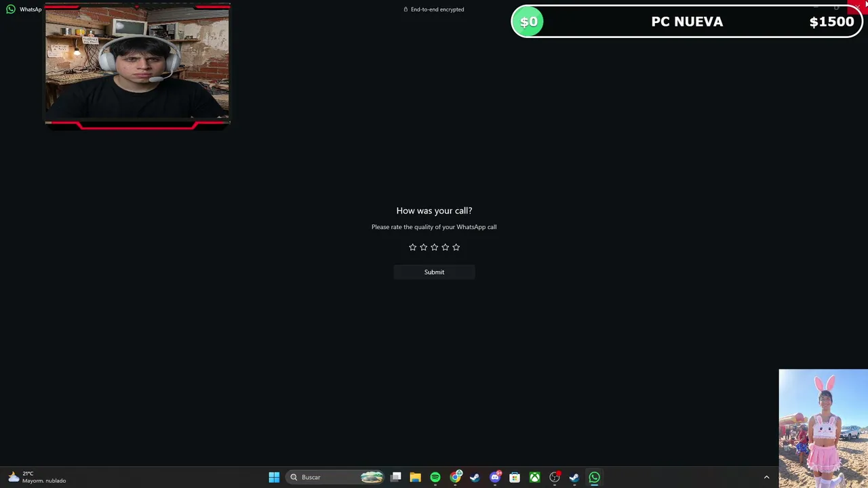Open the weather widget showing 21°C
868x488 pixels.
click(x=37, y=477)
